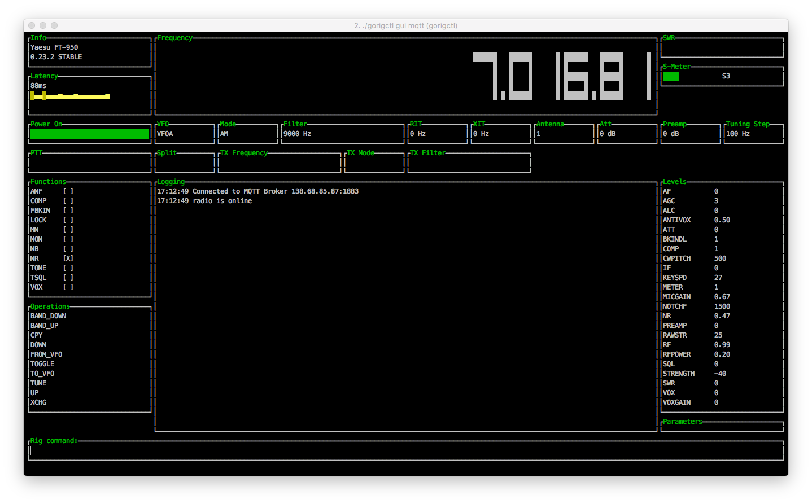
Task: Select the KEYSPD level value 27
Action: tap(718, 278)
